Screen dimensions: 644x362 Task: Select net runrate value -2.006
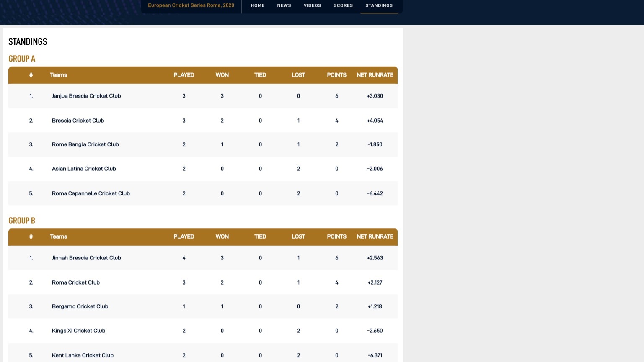click(375, 169)
